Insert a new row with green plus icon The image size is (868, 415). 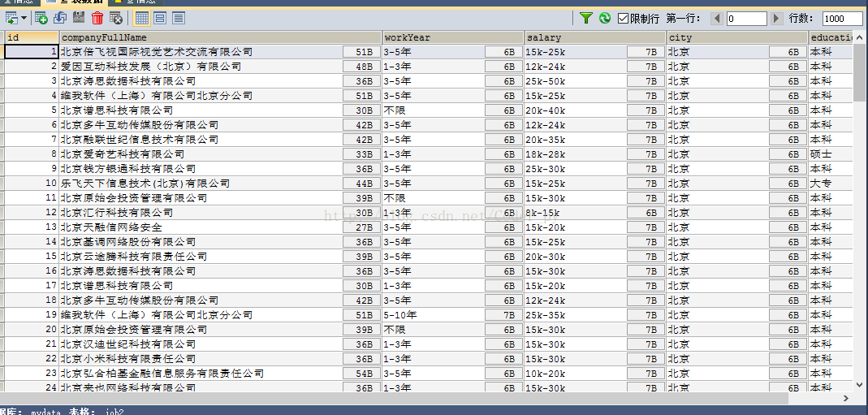coord(41,18)
